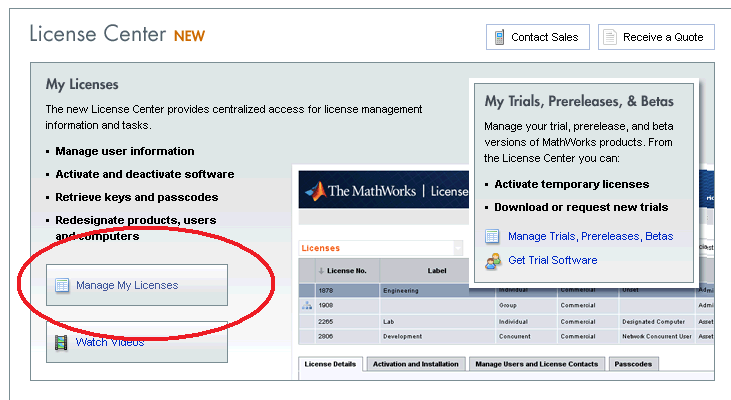Expand the Licenses dropdown arrow in preview
Screen dimensions: 731x400
pos(458,248)
